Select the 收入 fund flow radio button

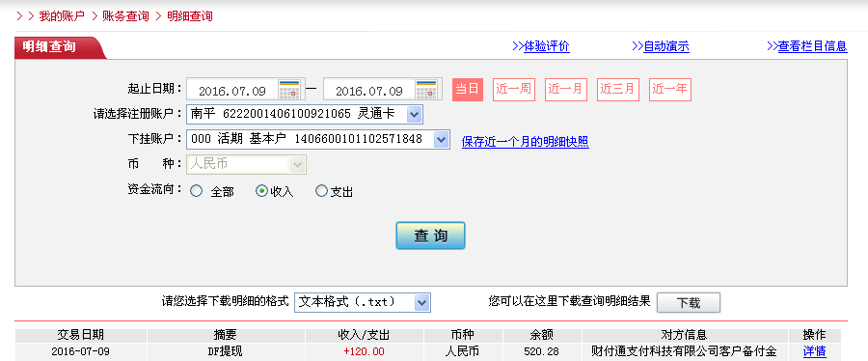click(261, 191)
